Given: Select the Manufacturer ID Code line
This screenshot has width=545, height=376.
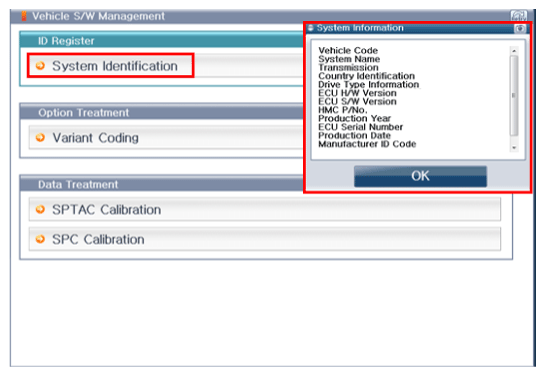Looking at the screenshot, I should (x=367, y=144).
